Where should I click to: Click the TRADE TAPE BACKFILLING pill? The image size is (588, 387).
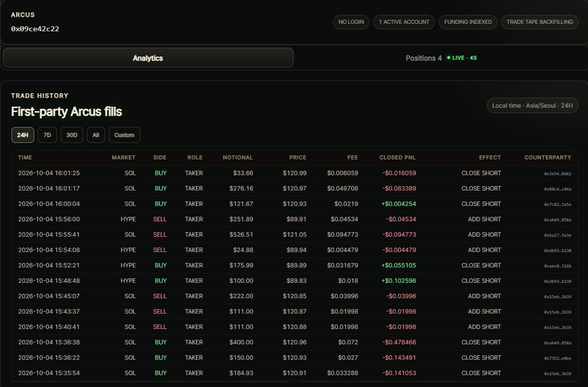point(539,22)
